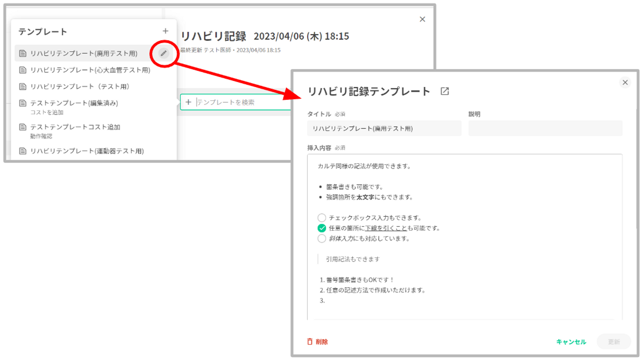Viewport: 644px width, 362px height.
Task: Click the リハビリ記録 date heading
Action: pos(265,36)
